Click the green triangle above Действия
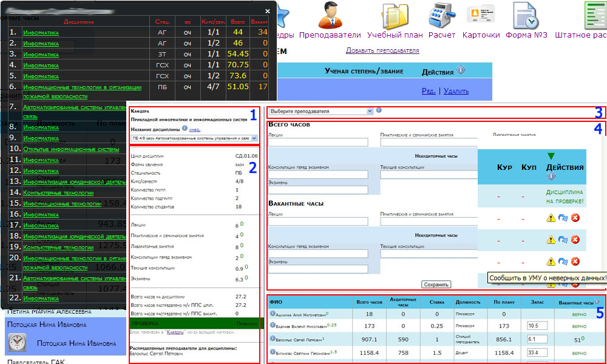This screenshot has width=607, height=364. [551, 157]
